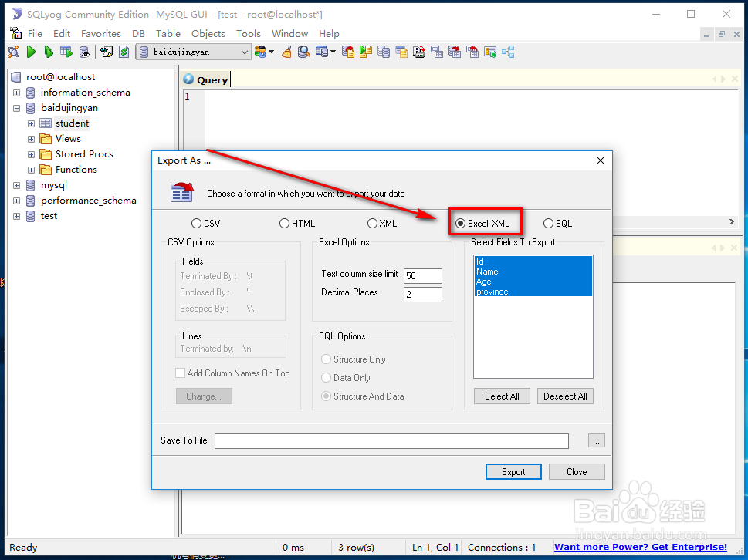
Task: Click the Save To File input field
Action: (x=391, y=441)
